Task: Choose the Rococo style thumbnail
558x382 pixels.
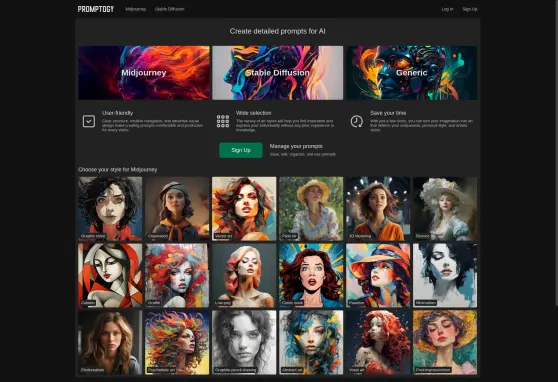Action: tap(445, 209)
